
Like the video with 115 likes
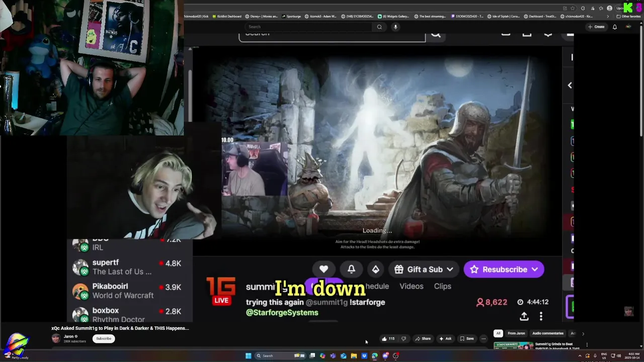(x=388, y=338)
